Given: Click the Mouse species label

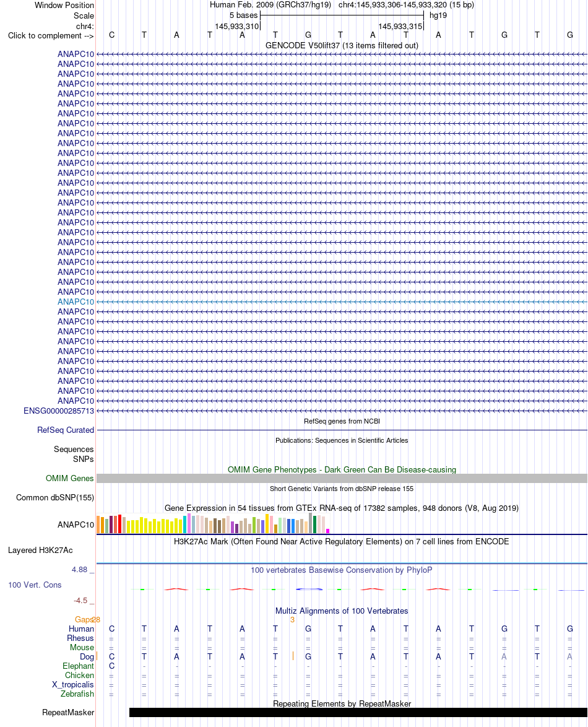Looking at the screenshot, I should point(82,647).
